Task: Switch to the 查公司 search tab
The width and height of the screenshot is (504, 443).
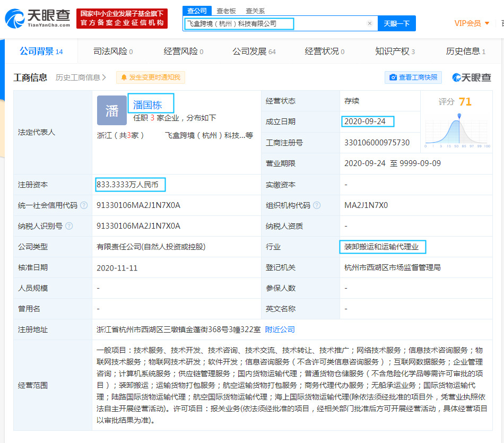Action: coord(197,11)
